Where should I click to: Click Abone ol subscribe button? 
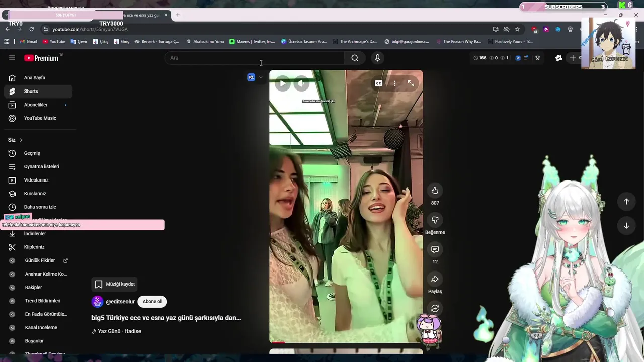pyautogui.click(x=152, y=302)
